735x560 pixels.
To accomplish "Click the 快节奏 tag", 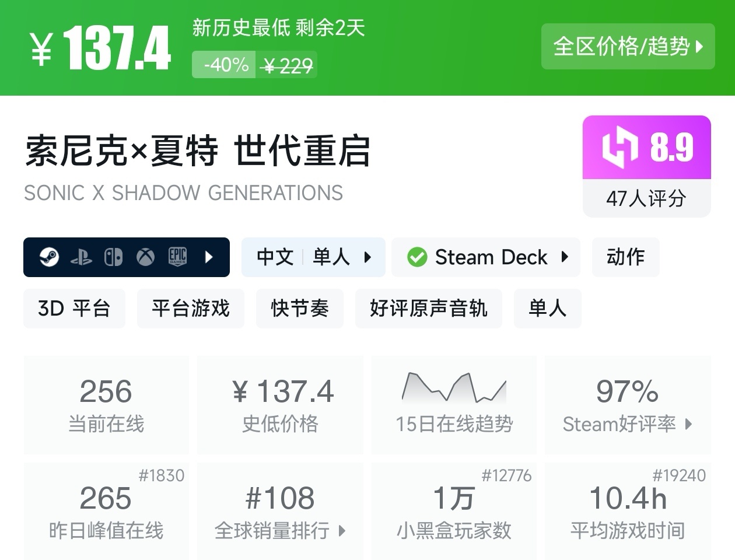I will (x=300, y=308).
